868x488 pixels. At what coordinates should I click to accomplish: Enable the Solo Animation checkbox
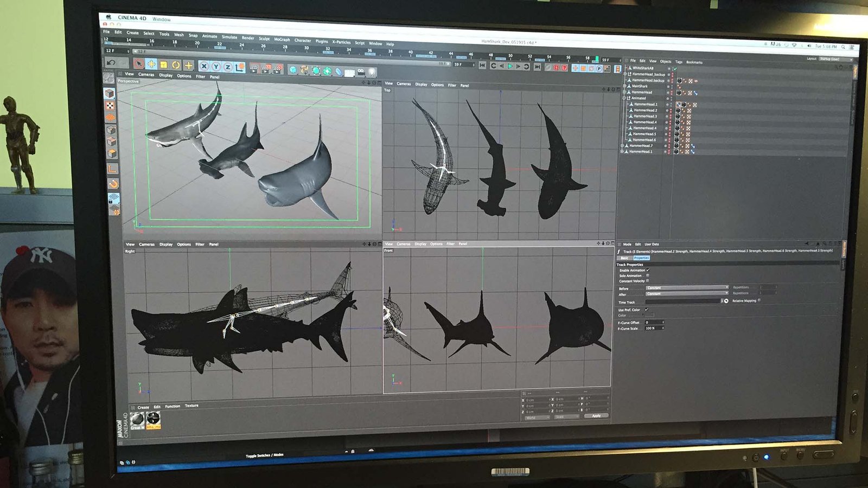point(648,275)
